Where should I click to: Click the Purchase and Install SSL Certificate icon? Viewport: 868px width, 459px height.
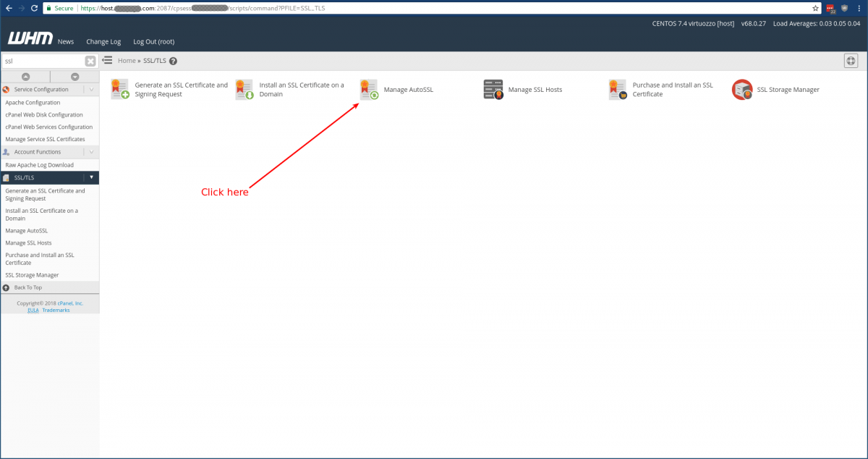(x=617, y=89)
